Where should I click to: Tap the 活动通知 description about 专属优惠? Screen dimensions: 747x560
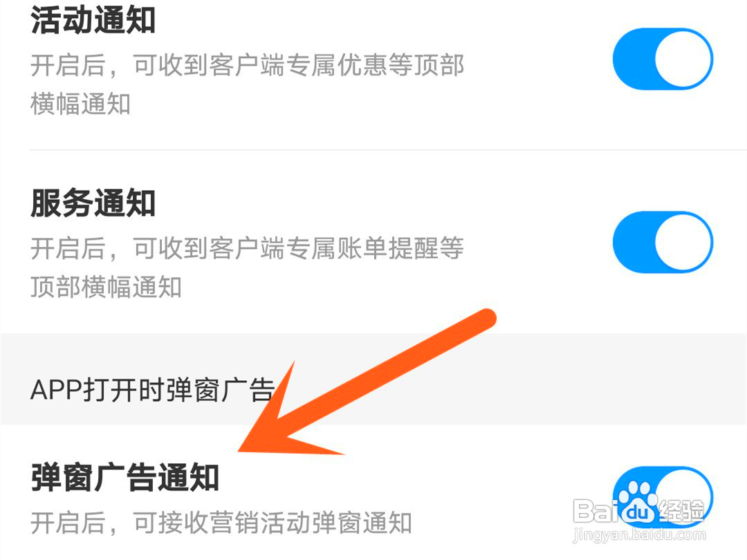pyautogui.click(x=247, y=84)
